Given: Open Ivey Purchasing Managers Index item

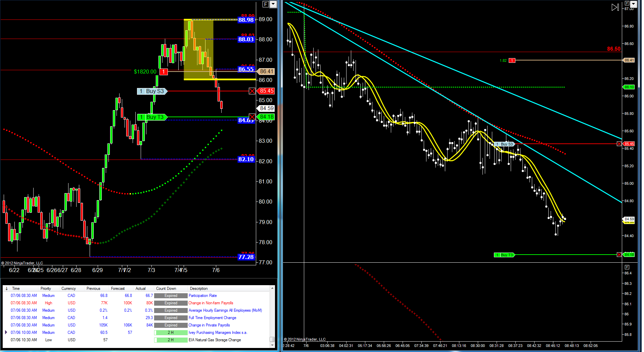Looking at the screenshot, I should (x=218, y=333).
